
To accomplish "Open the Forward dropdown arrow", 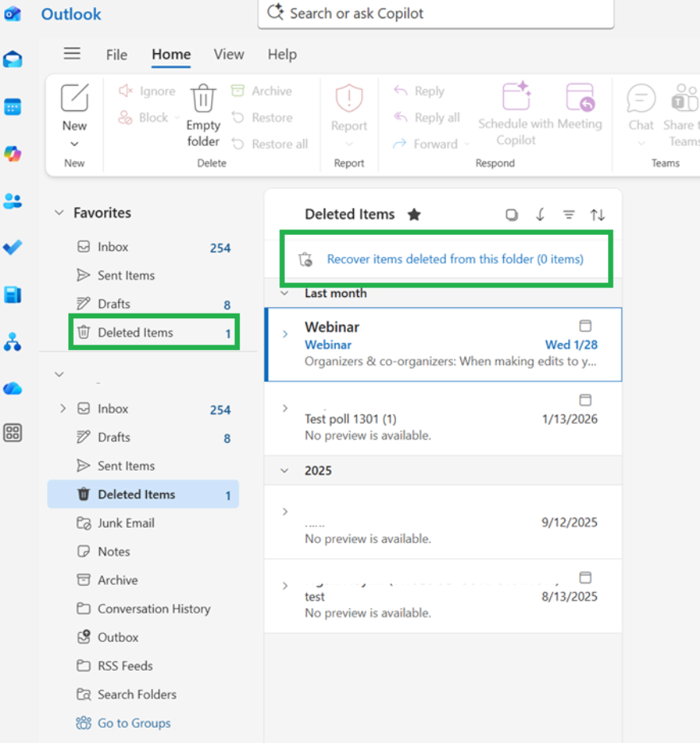I will click(x=467, y=144).
